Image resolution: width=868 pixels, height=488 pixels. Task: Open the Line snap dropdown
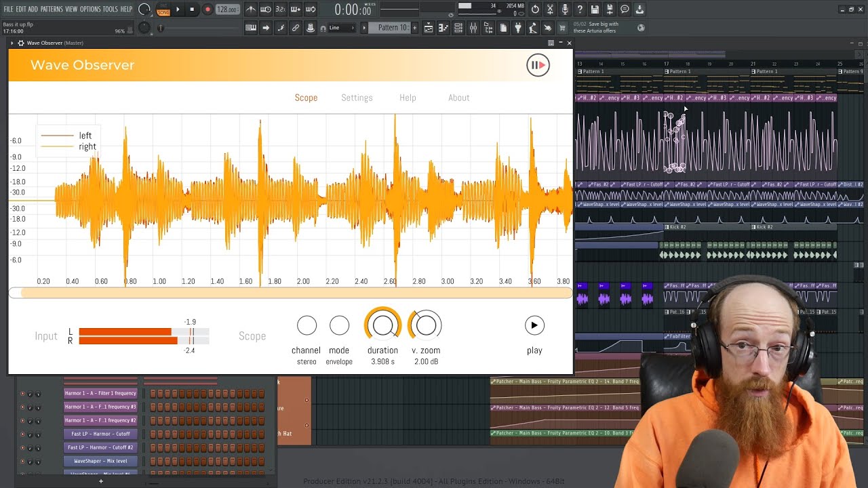[x=342, y=28]
